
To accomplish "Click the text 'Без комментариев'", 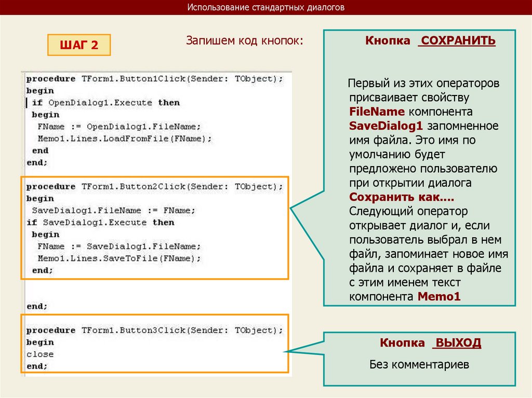I will pyautogui.click(x=419, y=365).
